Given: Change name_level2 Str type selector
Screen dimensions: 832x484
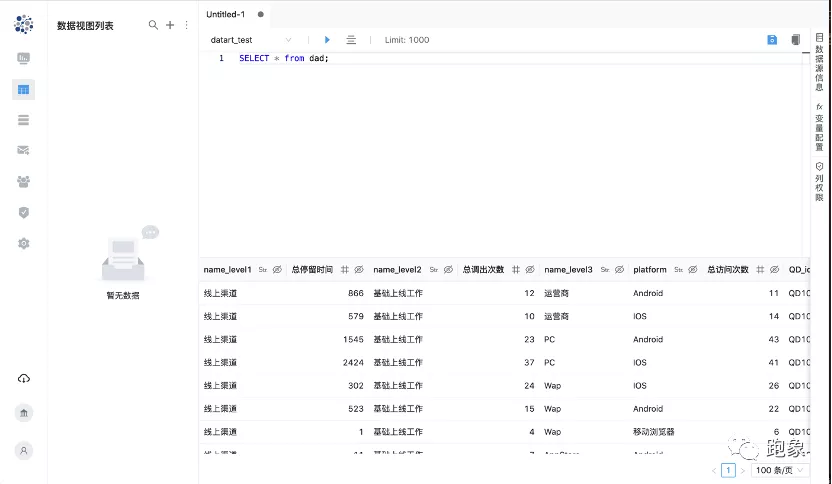Looking at the screenshot, I should pyautogui.click(x=434, y=270).
